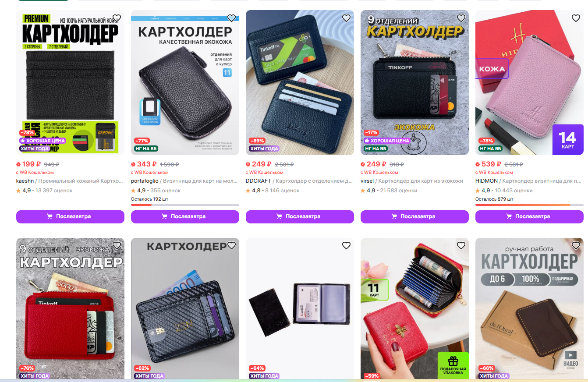Toggle heart on portafoglio cardholder
Screen dimensions: 588x382
coord(231,18)
